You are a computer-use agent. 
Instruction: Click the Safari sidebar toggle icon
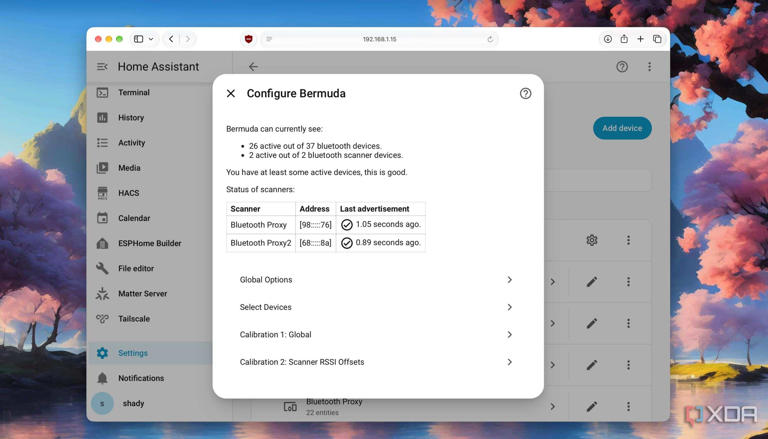[139, 39]
